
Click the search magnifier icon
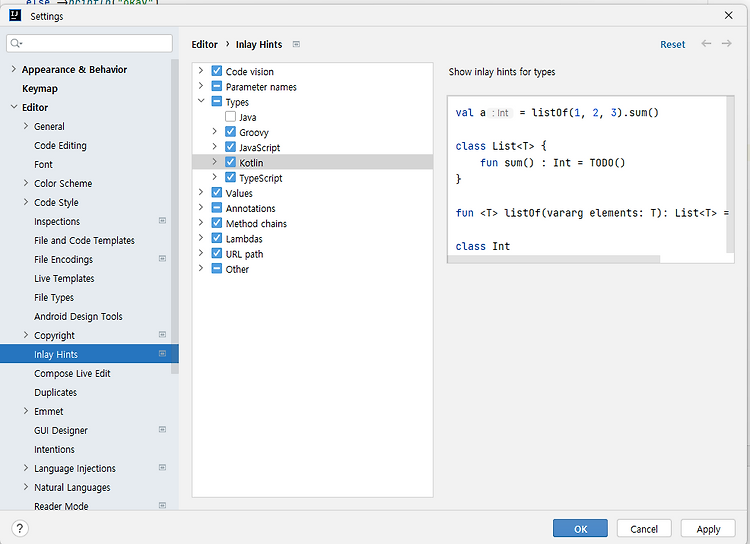point(19,44)
